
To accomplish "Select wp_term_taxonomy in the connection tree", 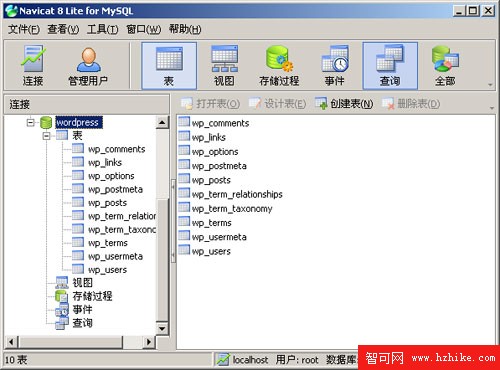I will [x=122, y=229].
